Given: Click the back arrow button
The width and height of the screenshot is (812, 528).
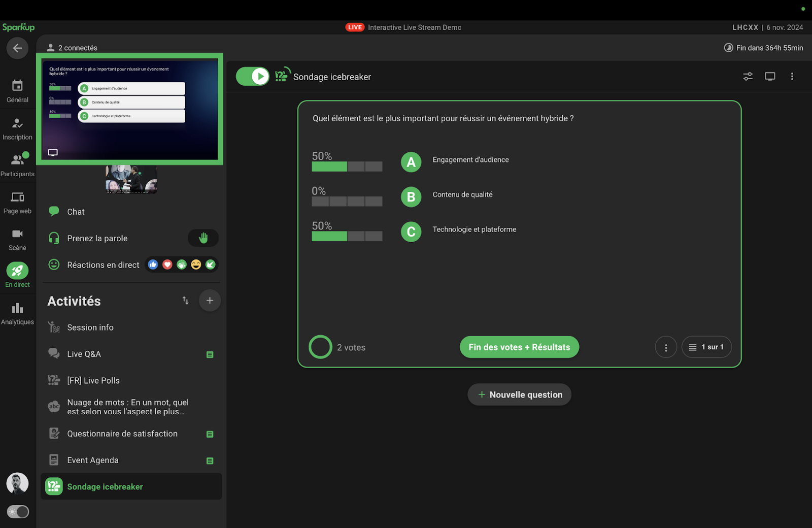Looking at the screenshot, I should click(17, 48).
